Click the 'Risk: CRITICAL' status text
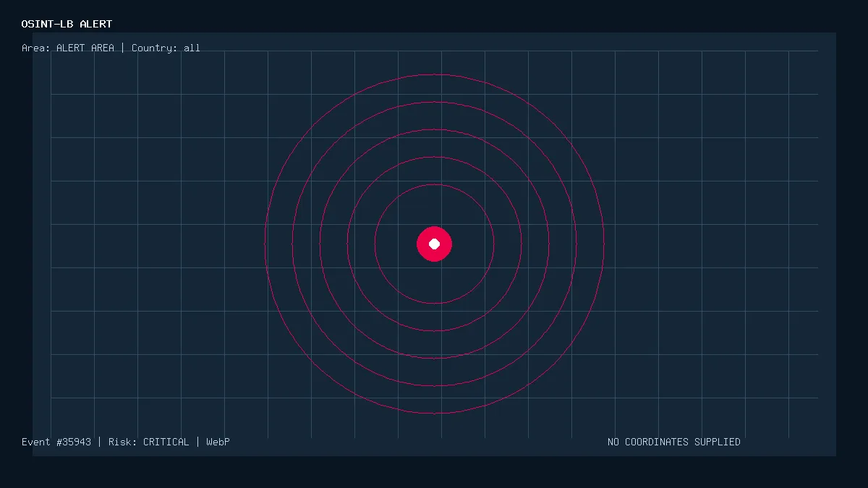 tap(148, 442)
